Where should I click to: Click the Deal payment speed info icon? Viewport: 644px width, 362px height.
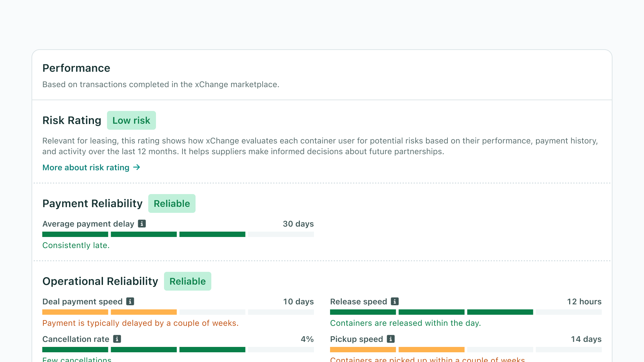tap(130, 301)
